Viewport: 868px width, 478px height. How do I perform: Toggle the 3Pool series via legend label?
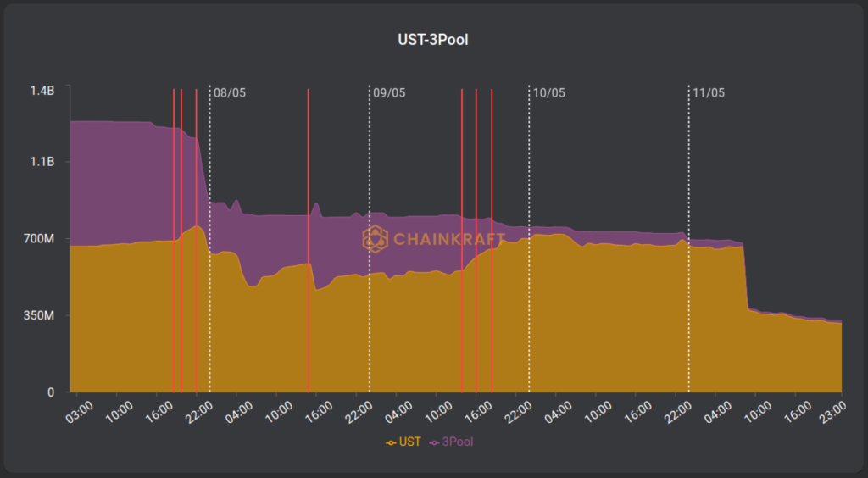(456, 442)
